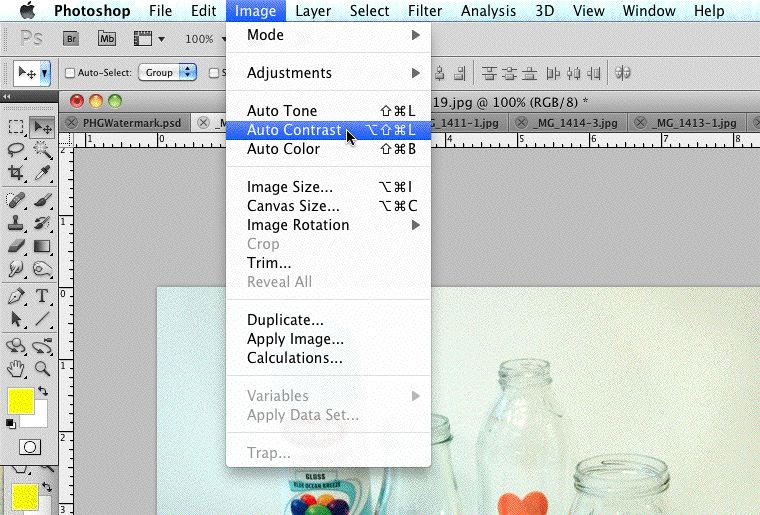This screenshot has width=760, height=515.
Task: Open the Canvas Size dialog
Action: coord(328,206)
